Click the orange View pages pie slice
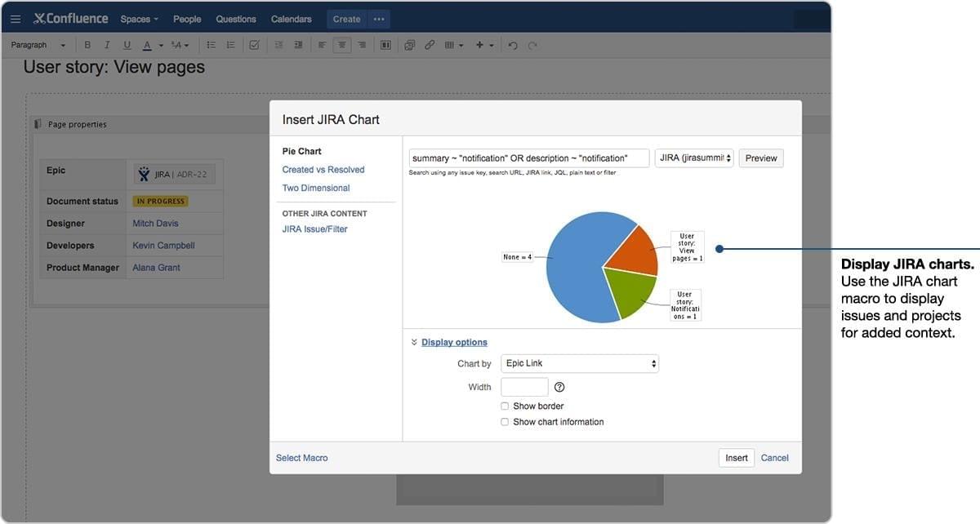The image size is (980, 524). [x=637, y=251]
